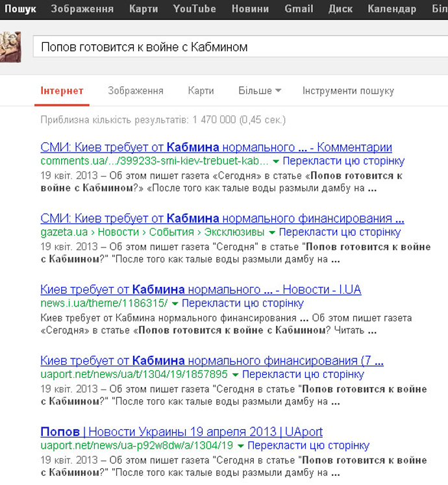Click the green URL uaport.net/news/ua-p92w8dw/a/1304/19
448x485 pixels.
click(137, 445)
